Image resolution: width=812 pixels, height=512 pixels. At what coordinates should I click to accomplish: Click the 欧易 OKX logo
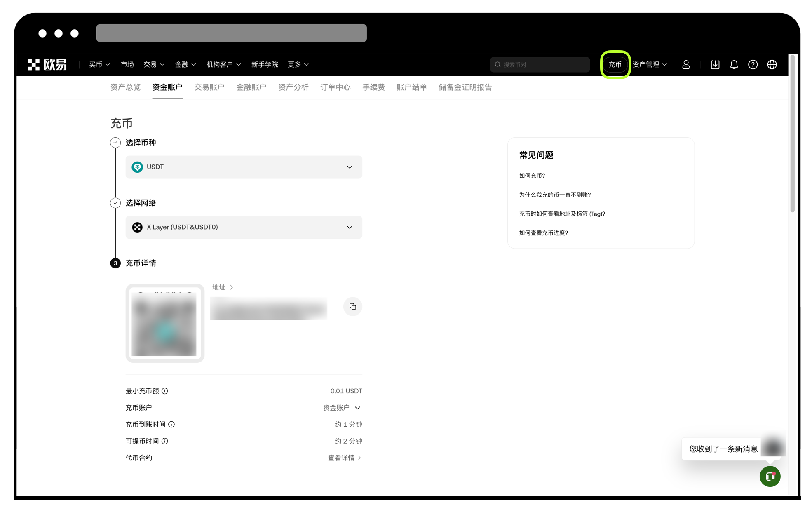tap(47, 64)
